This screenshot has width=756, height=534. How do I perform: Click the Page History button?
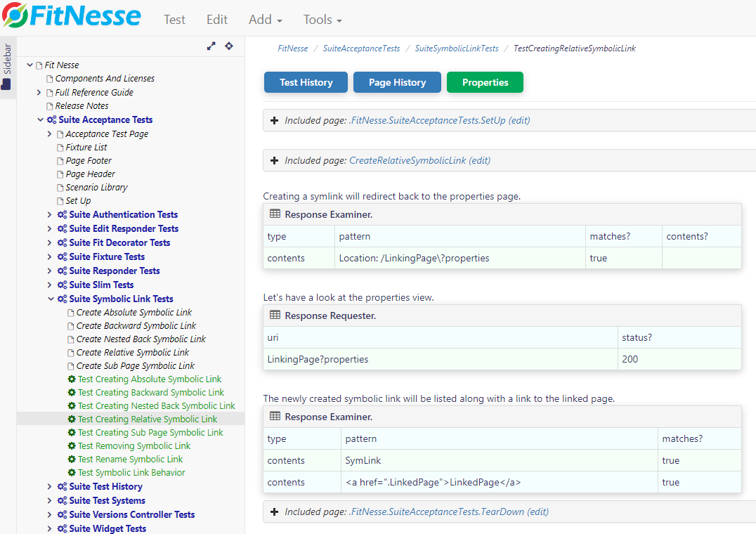397,82
